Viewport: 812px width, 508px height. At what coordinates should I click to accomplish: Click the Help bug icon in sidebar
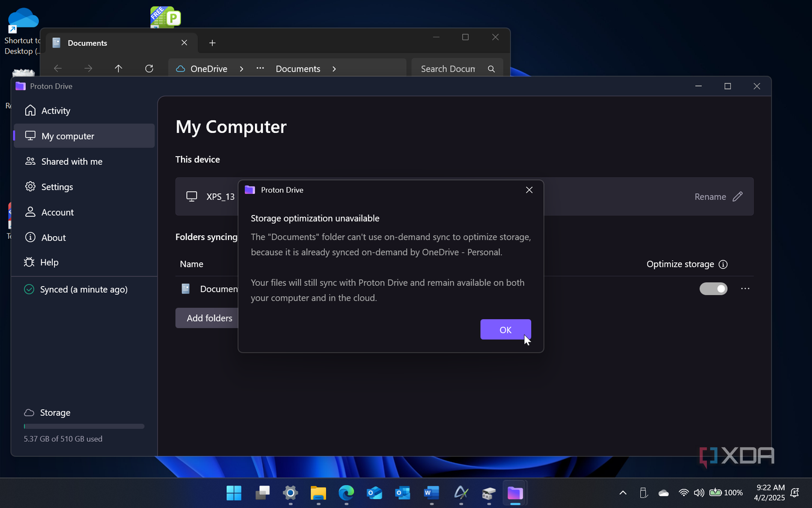tap(29, 262)
